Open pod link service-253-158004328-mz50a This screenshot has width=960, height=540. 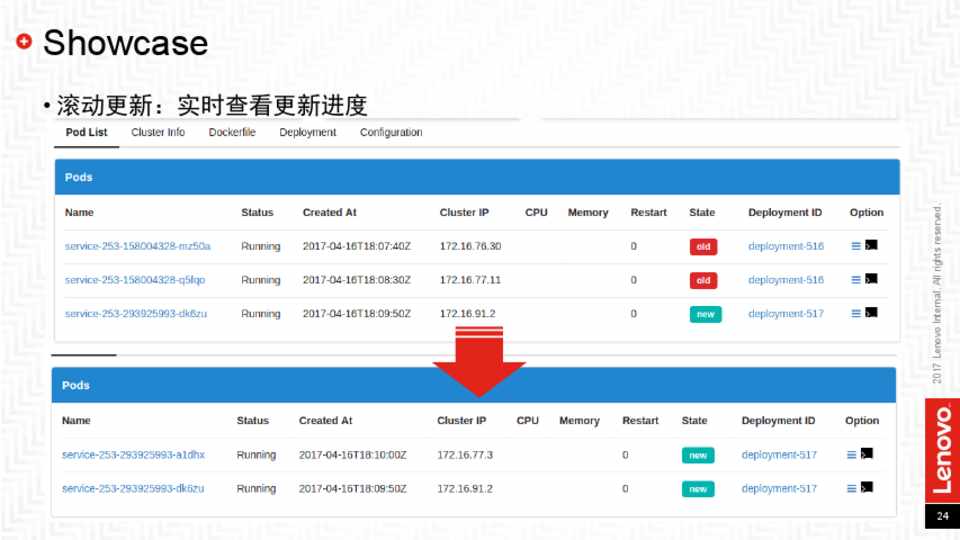coord(138,246)
